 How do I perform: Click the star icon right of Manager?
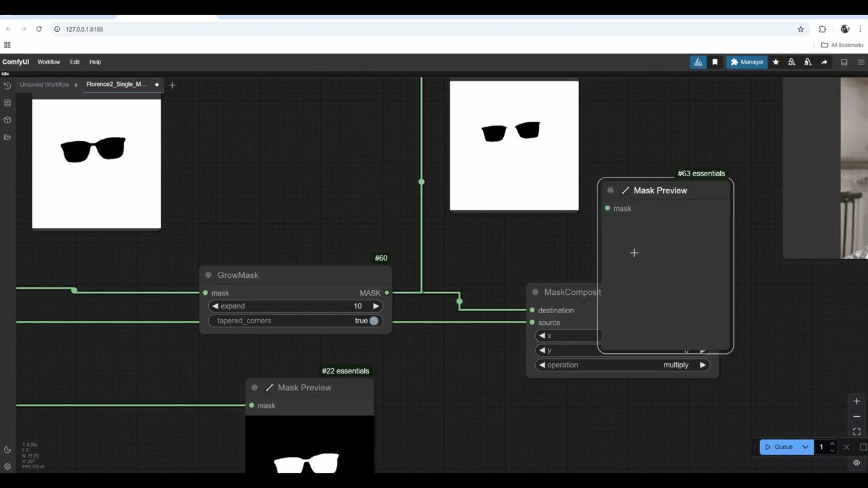pyautogui.click(x=776, y=62)
